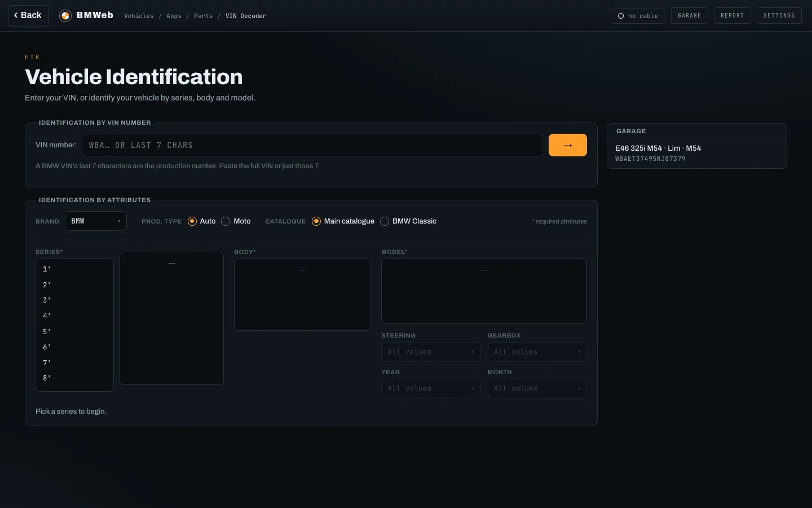Select series 7' in the Series list
Screen dimensions: 812x508
click(74, 363)
